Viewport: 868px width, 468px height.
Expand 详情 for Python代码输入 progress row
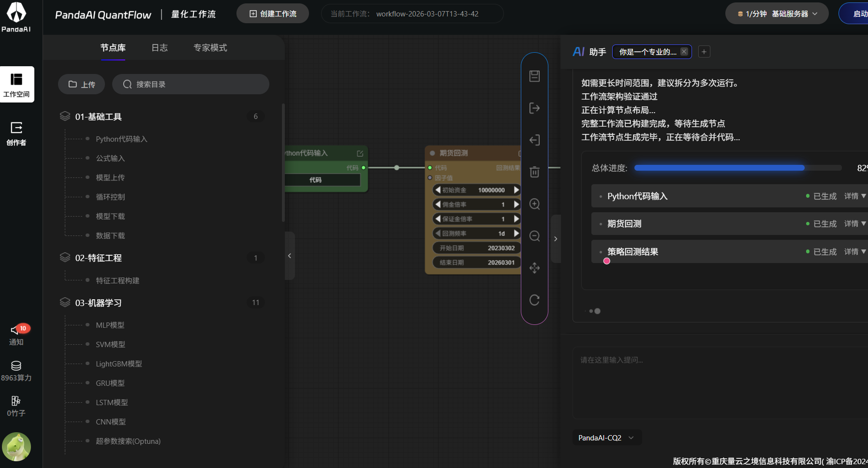click(x=855, y=196)
